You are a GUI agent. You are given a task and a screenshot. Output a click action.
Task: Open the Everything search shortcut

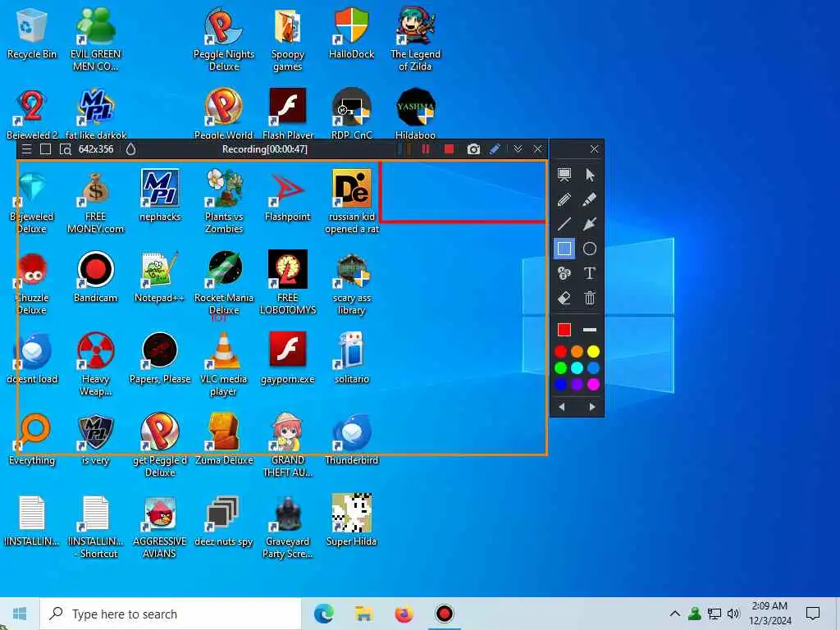[x=32, y=439]
